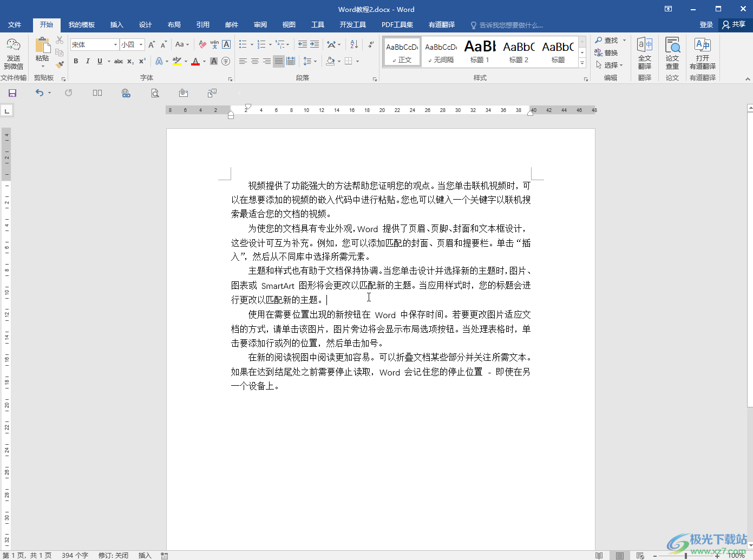The width and height of the screenshot is (753, 560).
Task: Align text left
Action: (x=243, y=61)
